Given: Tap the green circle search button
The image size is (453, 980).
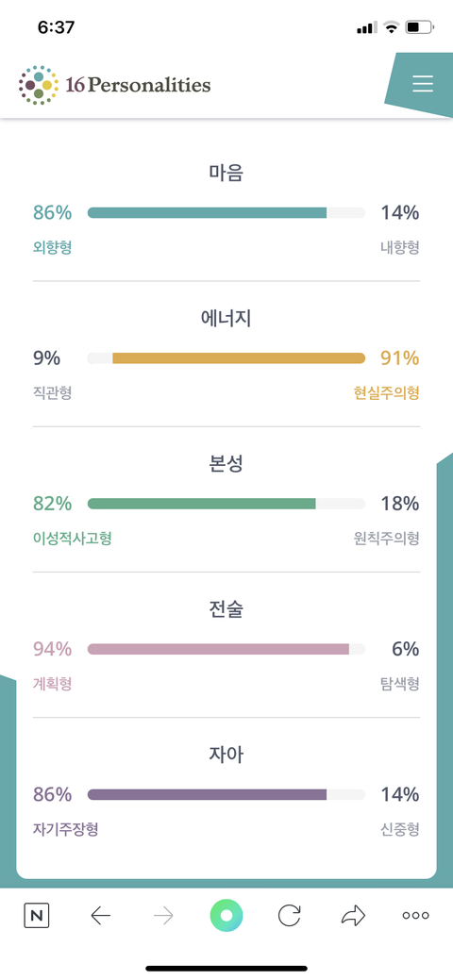Looking at the screenshot, I should [x=226, y=916].
